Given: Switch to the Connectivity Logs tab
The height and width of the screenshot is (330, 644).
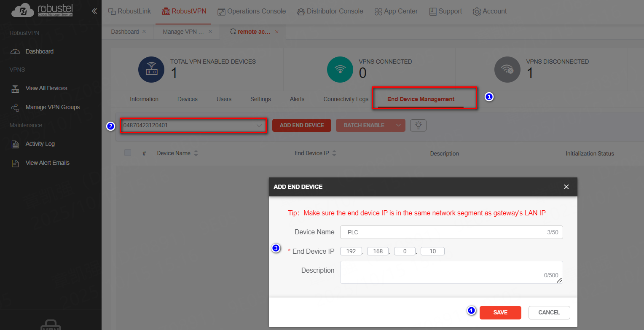Looking at the screenshot, I should click(x=346, y=99).
